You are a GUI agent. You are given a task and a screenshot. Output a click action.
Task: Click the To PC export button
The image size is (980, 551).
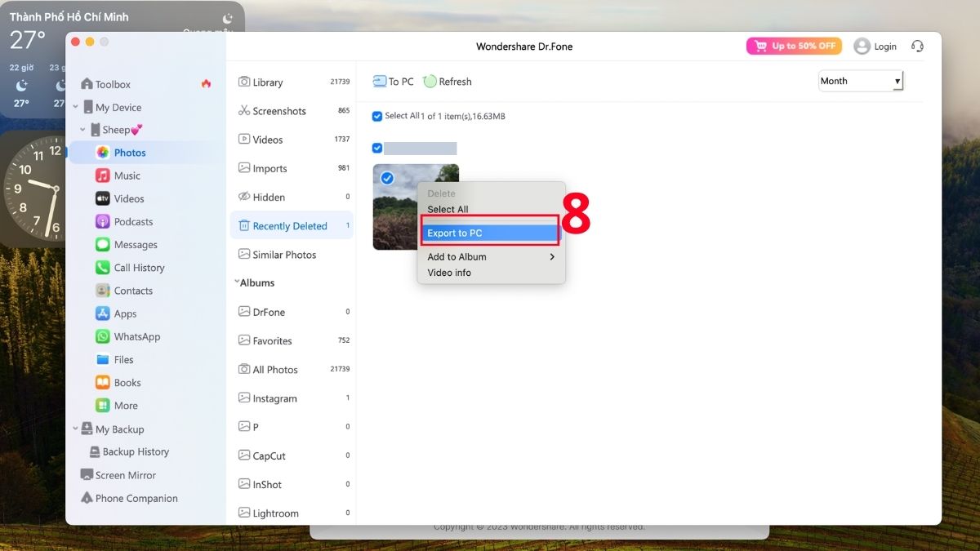[394, 82]
